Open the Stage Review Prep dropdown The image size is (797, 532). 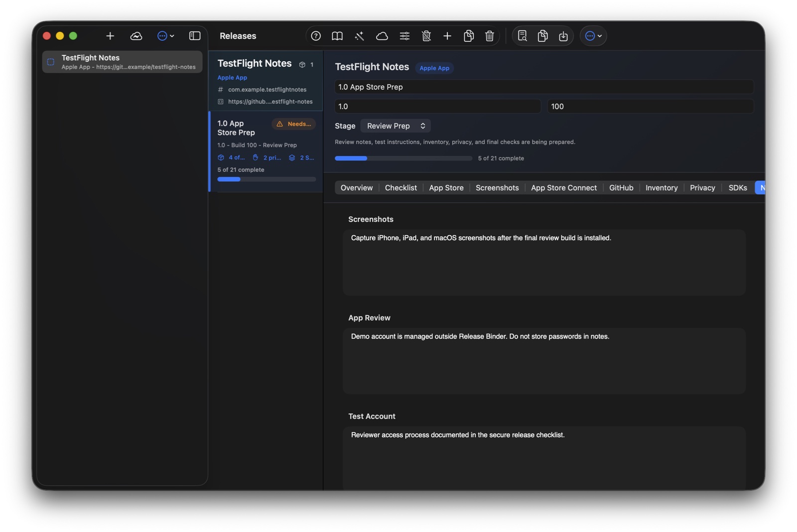point(396,126)
